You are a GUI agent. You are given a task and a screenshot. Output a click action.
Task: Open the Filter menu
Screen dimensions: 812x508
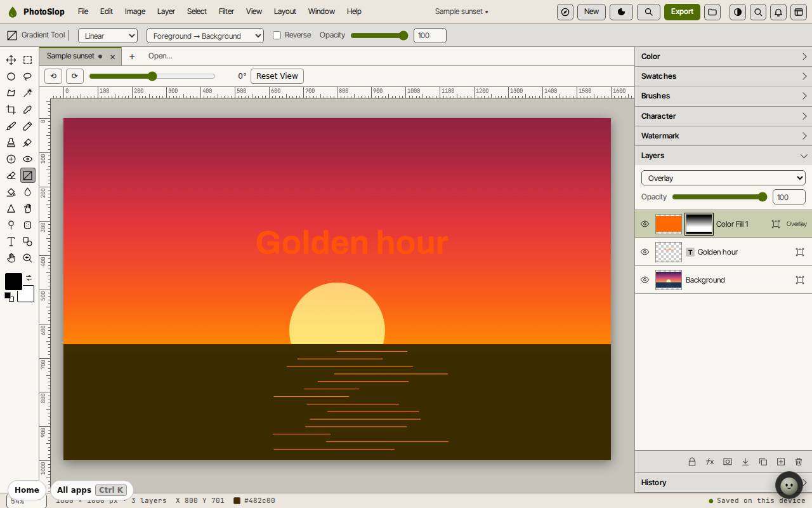click(226, 11)
